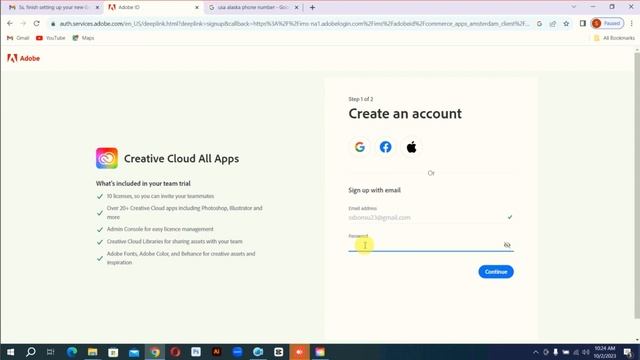Open Windows taskbar search
The height and width of the screenshot is (360, 640).
tap(31, 352)
